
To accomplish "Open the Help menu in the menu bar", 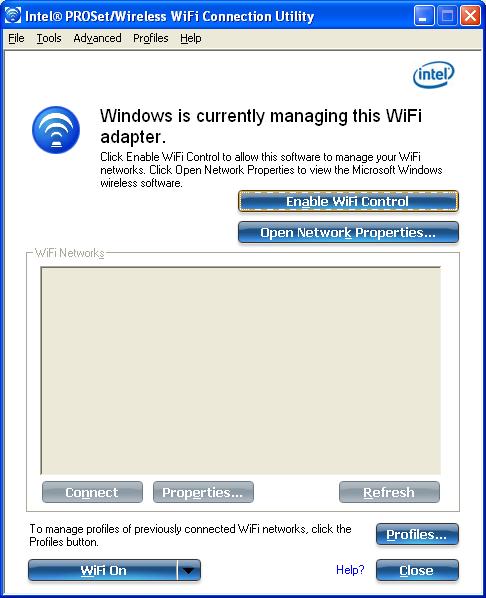I will pyautogui.click(x=191, y=39).
